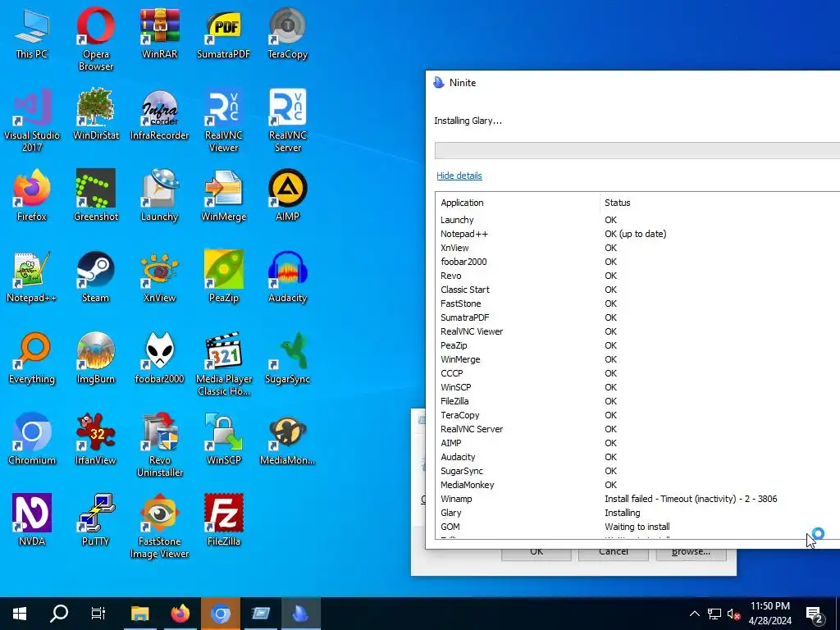Click the Notepad++ desktop shortcut
Image resolution: width=840 pixels, height=630 pixels.
coord(32,276)
